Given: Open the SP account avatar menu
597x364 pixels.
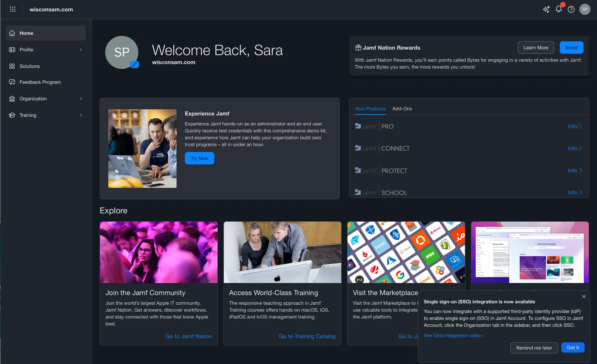Looking at the screenshot, I should pyautogui.click(x=585, y=9).
